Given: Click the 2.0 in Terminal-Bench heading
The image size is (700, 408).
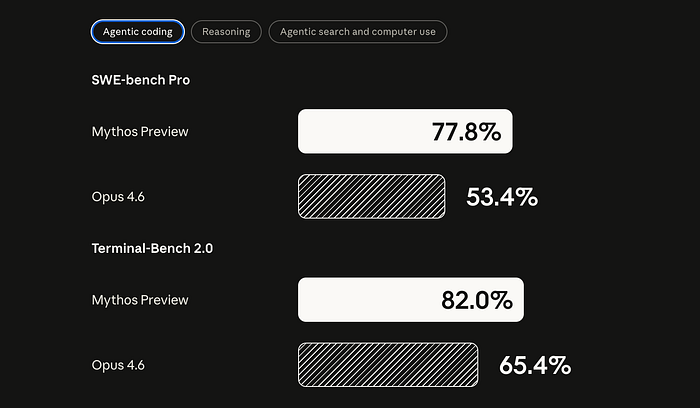Looking at the screenshot, I should [199, 248].
